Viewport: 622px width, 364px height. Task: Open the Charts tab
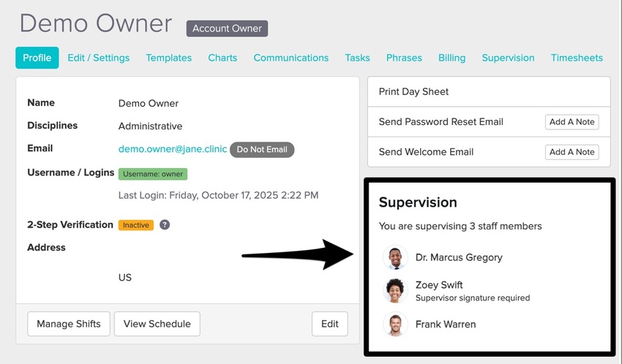pos(222,58)
